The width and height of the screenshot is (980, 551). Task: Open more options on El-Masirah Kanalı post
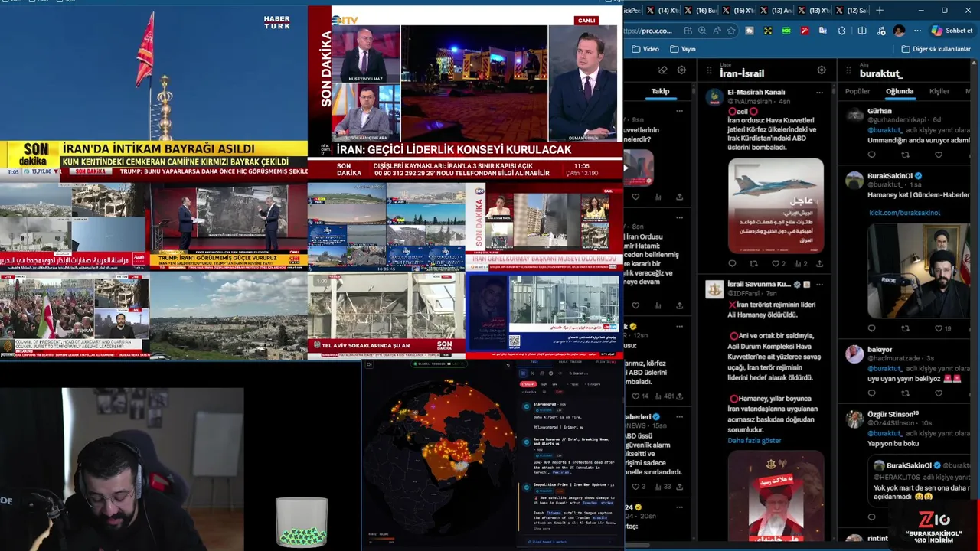(x=820, y=93)
